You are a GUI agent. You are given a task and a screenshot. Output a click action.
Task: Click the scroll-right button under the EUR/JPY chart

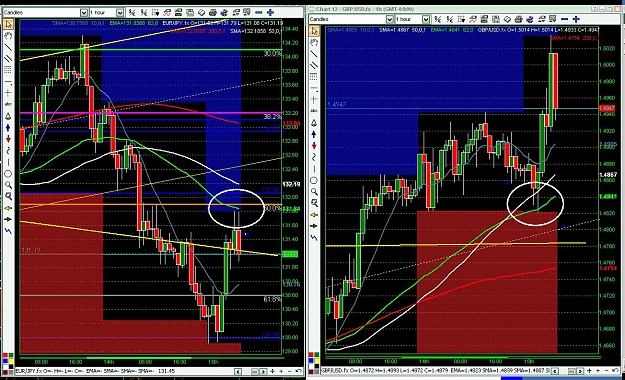point(263,371)
